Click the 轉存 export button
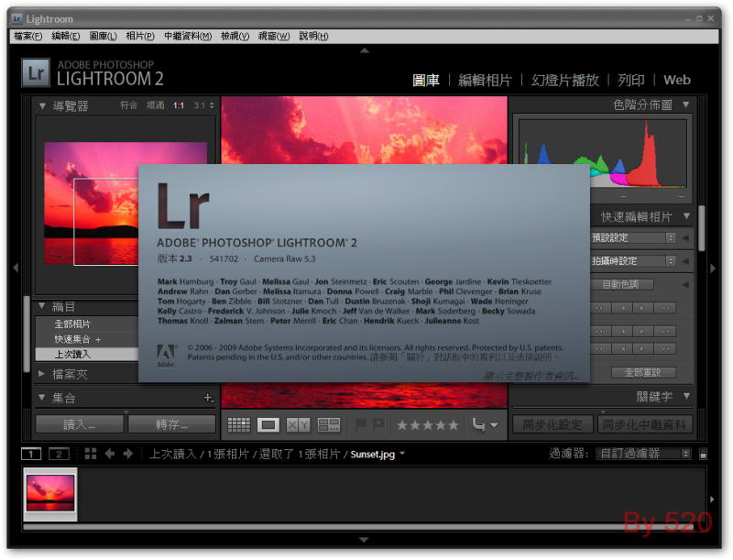 [171, 424]
